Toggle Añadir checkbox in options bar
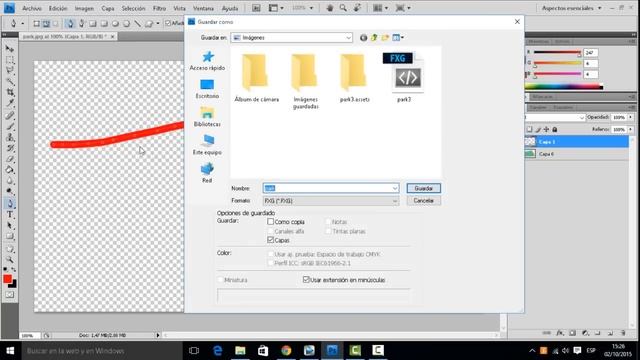 click(168, 23)
